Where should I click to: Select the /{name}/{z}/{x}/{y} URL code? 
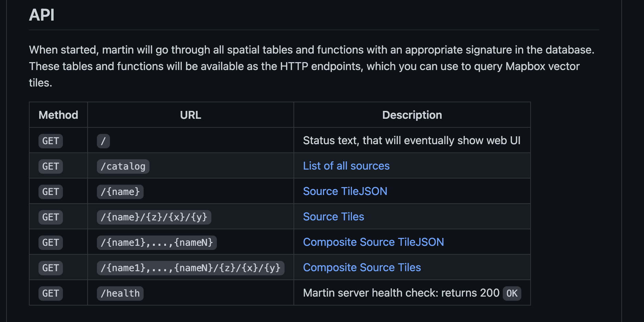[x=154, y=217]
